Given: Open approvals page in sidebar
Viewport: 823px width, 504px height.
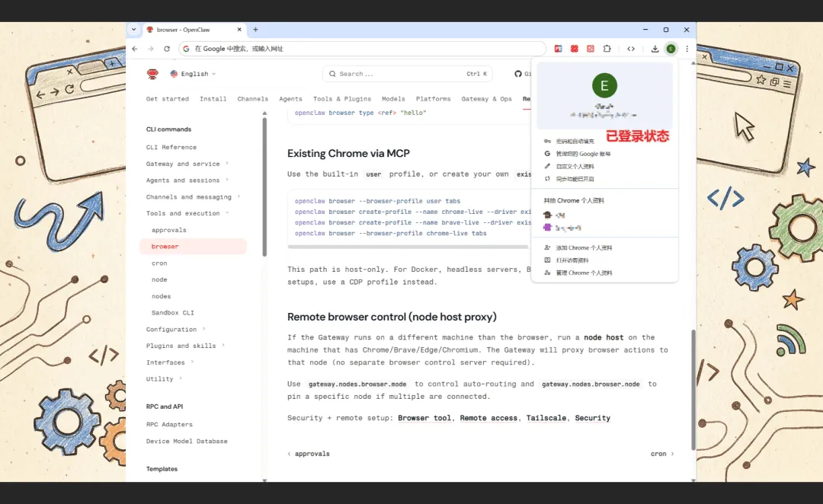Looking at the screenshot, I should coord(169,230).
